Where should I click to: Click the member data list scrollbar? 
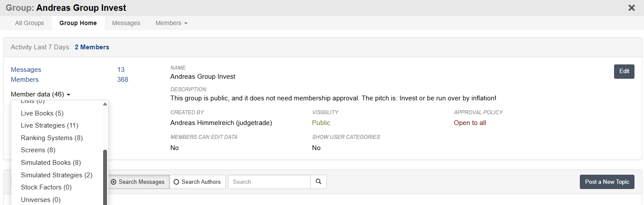click(x=105, y=177)
